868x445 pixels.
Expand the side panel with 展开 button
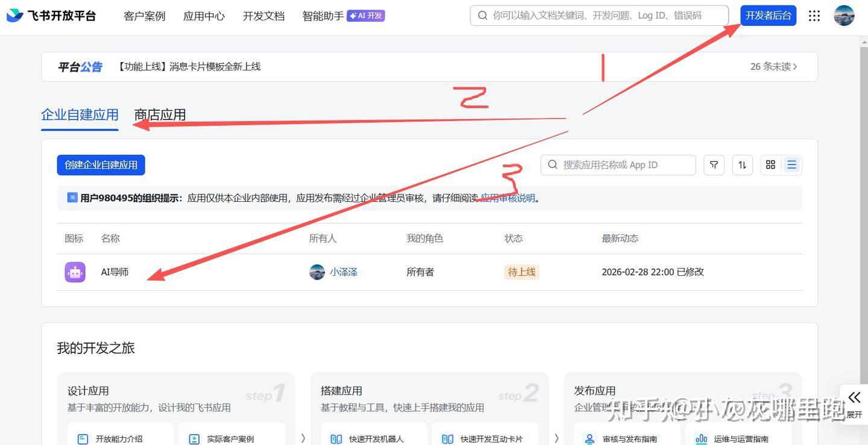854,405
